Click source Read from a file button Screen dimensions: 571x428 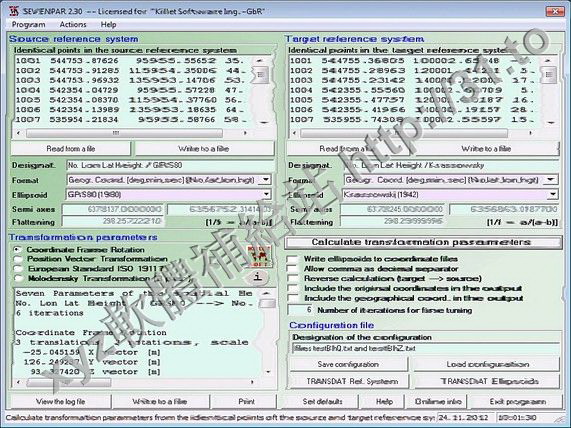click(71, 149)
